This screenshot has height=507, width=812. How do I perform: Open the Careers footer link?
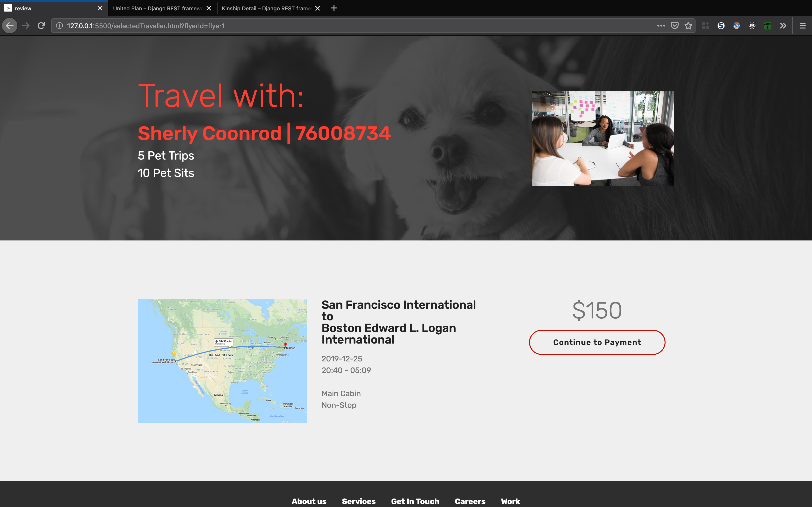pyautogui.click(x=470, y=501)
